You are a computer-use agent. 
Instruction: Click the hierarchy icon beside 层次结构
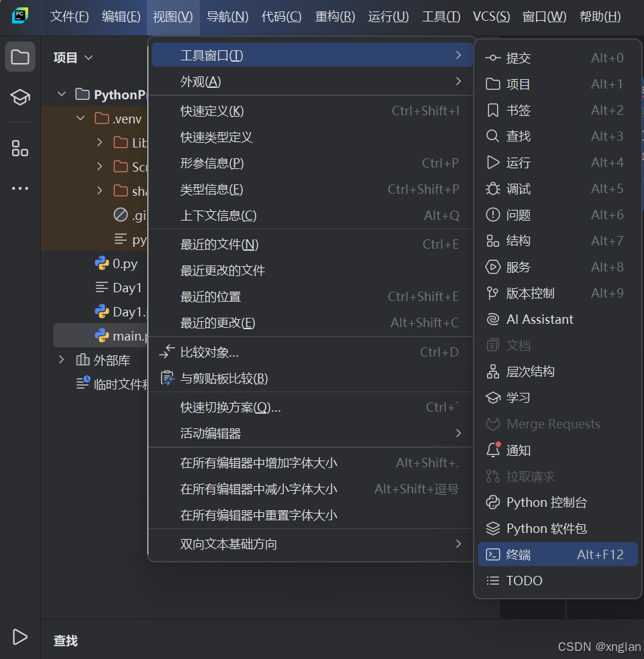(492, 371)
